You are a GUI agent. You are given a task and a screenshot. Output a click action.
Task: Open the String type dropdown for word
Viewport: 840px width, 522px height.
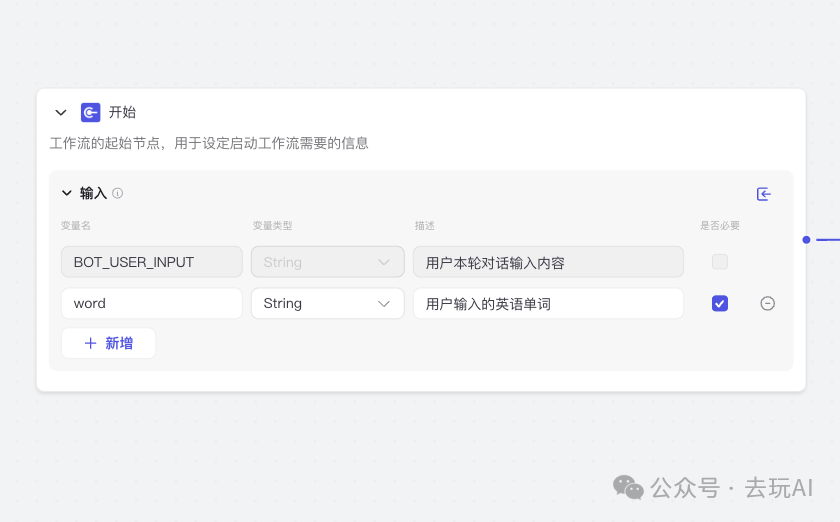coord(327,303)
